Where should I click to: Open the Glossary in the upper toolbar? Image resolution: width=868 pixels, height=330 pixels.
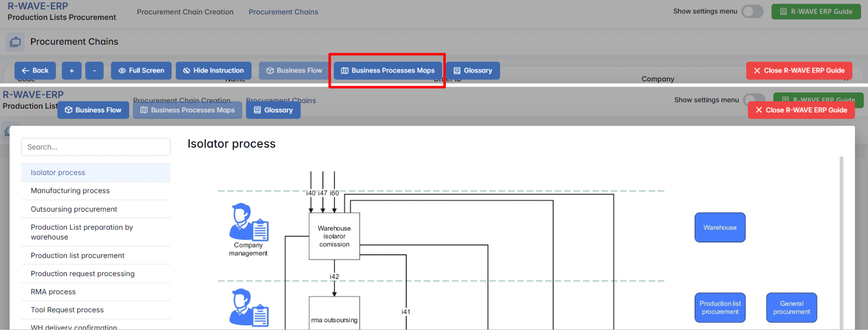click(473, 70)
